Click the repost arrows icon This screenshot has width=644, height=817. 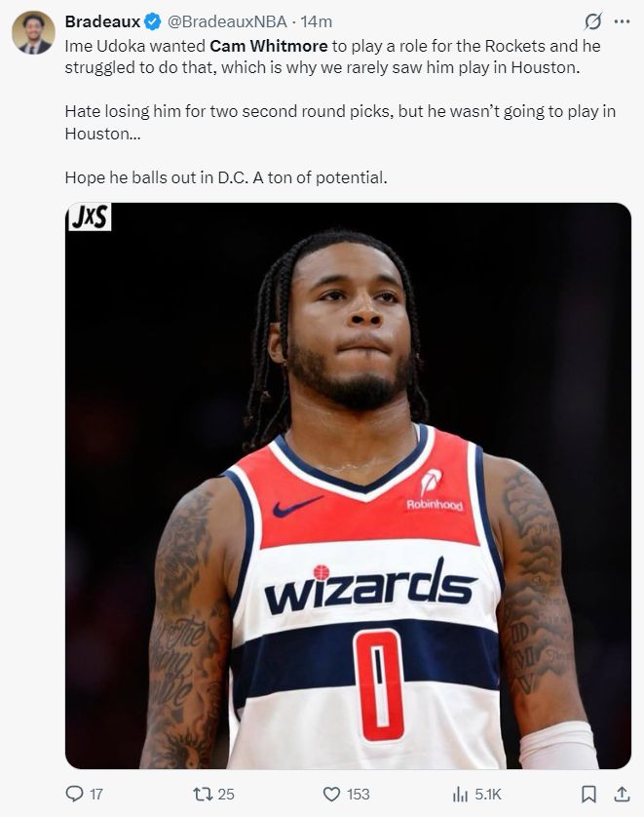click(203, 794)
